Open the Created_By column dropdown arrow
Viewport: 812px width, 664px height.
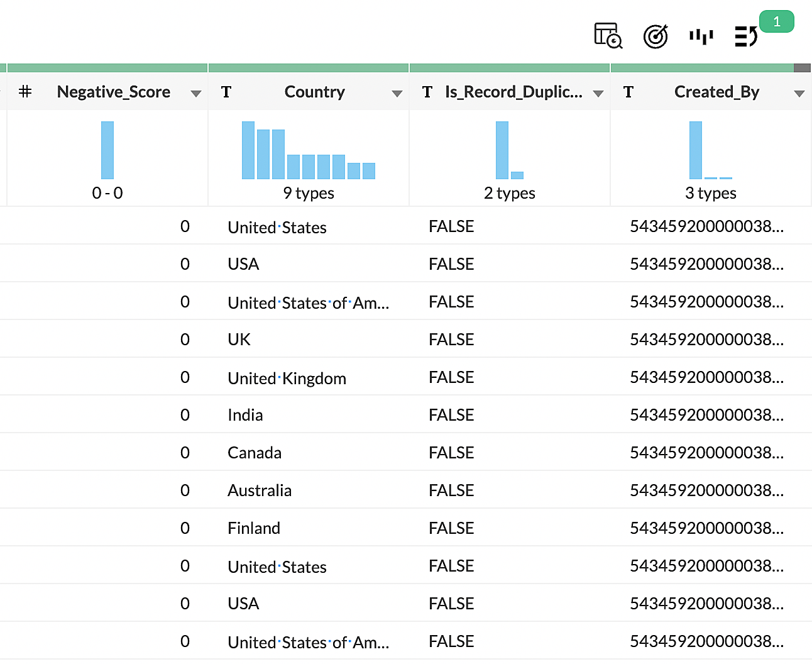[x=799, y=94]
